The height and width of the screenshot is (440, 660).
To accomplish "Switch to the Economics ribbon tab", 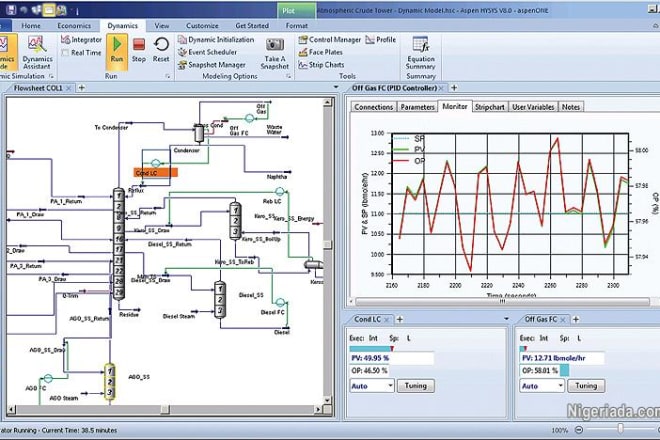I will [x=73, y=23].
